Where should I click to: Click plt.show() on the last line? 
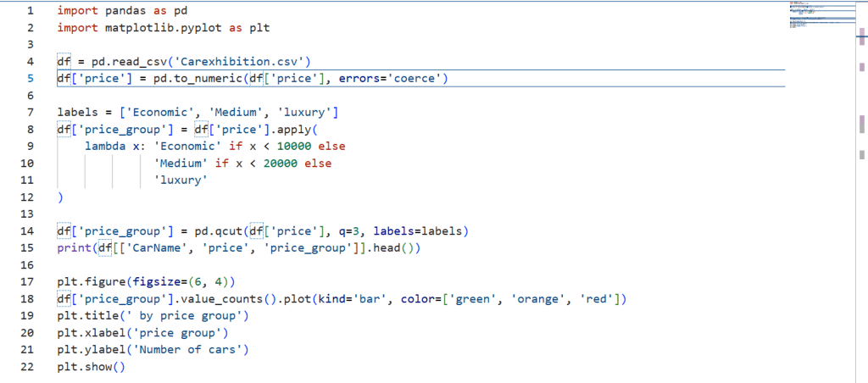91,366
